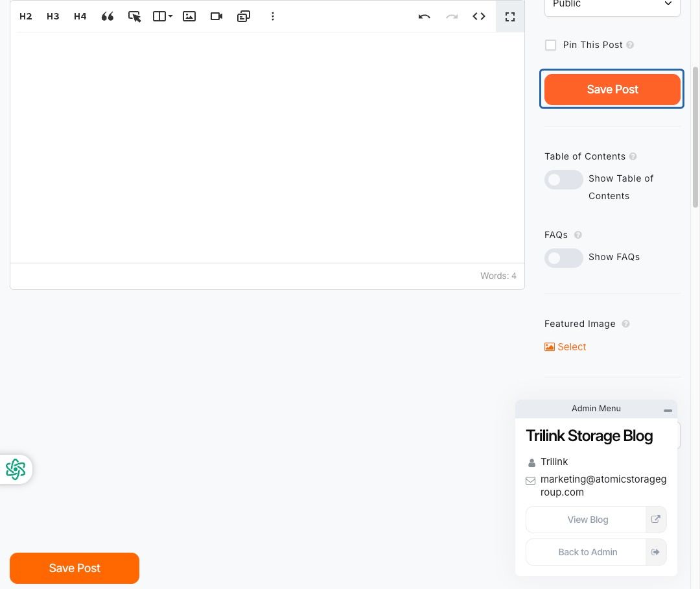Insert a video into the post
This screenshot has width=700, height=589.
[x=216, y=16]
